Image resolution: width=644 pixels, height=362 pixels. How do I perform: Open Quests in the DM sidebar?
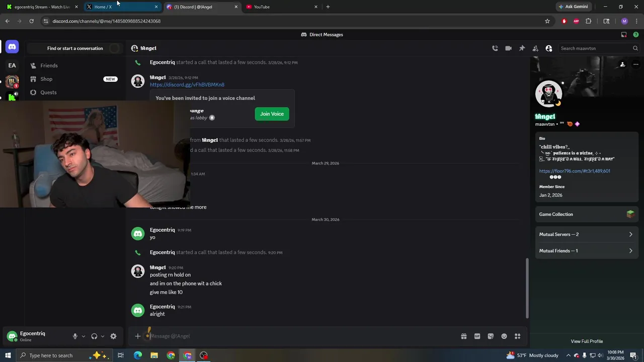(x=75, y=93)
